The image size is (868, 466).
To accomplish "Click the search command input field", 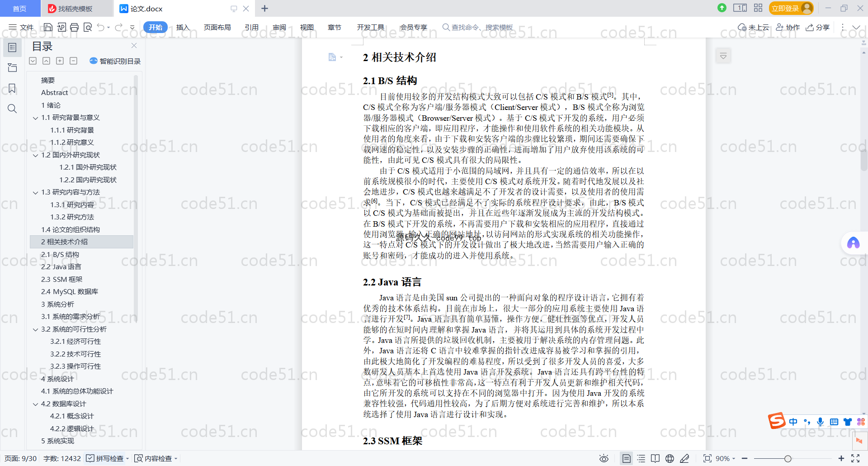I will click(x=482, y=27).
